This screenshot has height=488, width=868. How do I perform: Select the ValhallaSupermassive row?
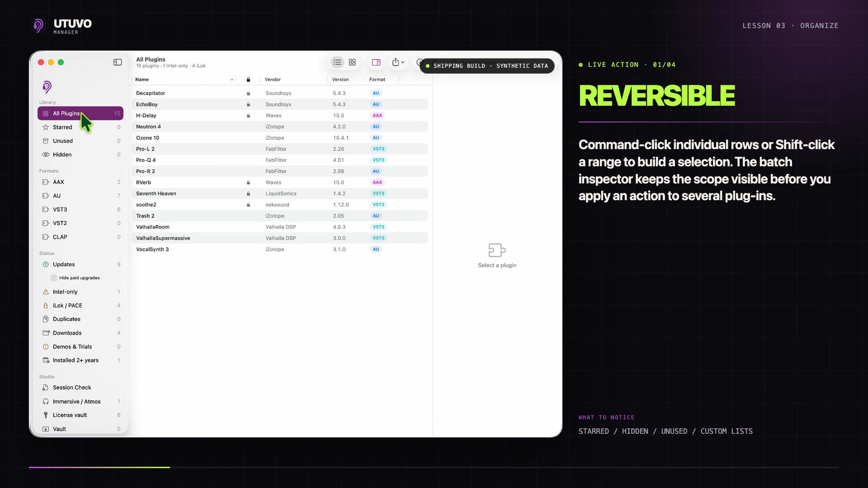(280, 238)
